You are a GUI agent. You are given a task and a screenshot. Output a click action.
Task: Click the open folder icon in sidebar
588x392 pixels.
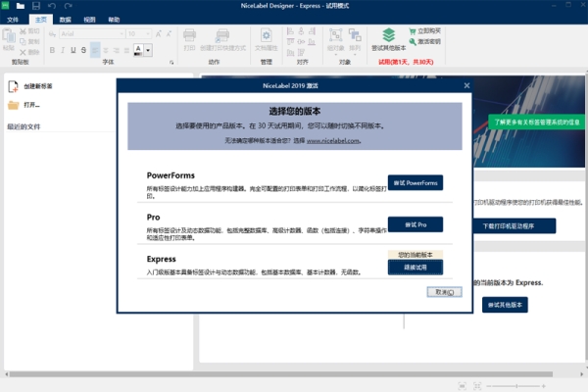coord(14,104)
